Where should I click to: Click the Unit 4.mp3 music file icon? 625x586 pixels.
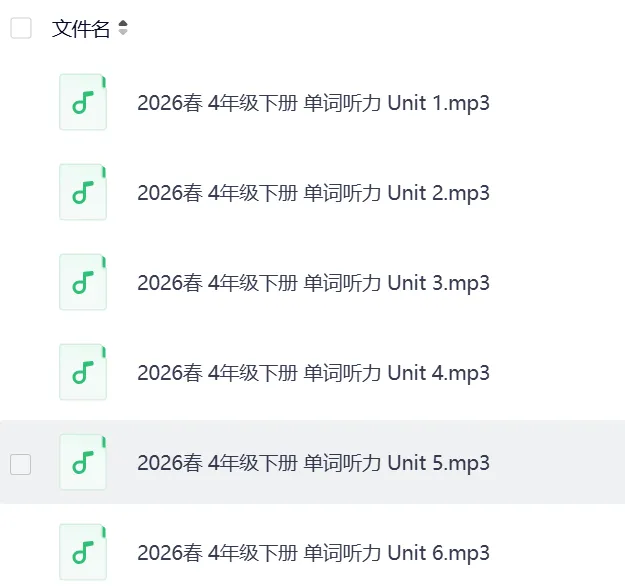click(83, 372)
